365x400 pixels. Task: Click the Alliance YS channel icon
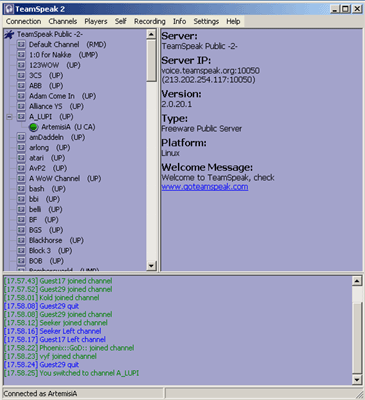(x=21, y=106)
